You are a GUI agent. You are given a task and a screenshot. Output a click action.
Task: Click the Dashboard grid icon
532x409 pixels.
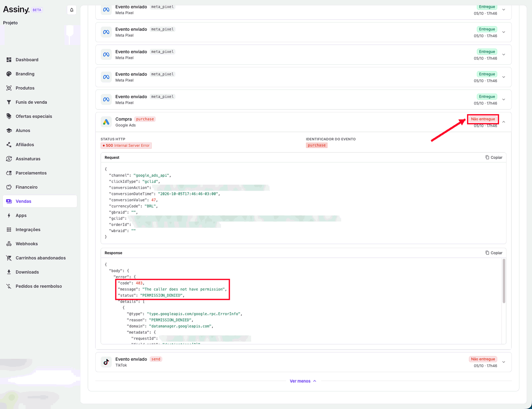tap(9, 60)
